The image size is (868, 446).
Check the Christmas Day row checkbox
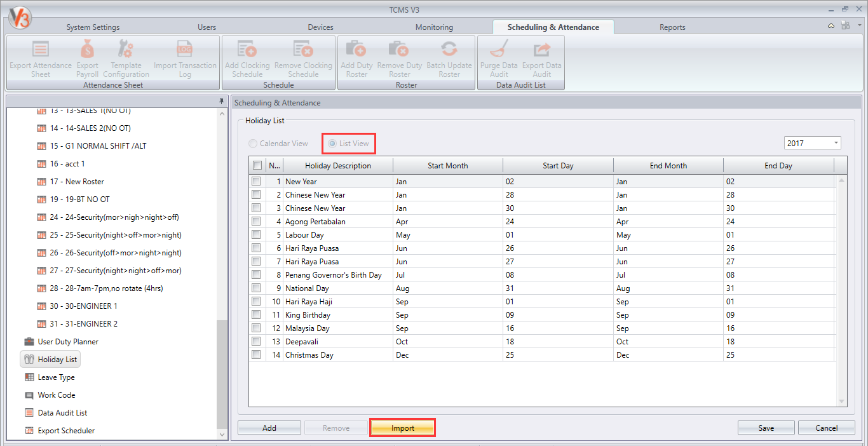[256, 355]
